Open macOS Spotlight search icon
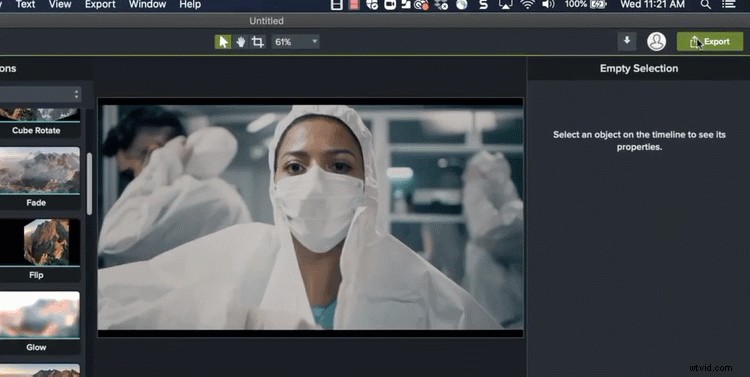 (705, 5)
